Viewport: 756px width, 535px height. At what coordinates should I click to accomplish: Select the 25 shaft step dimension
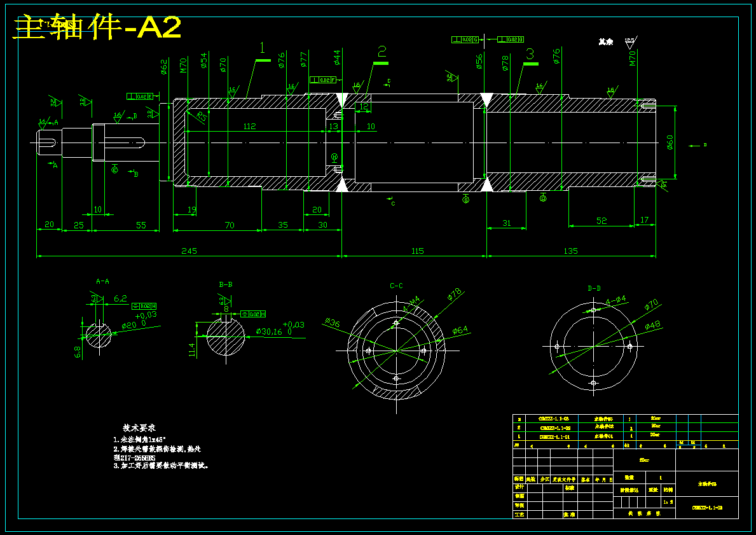click(79, 225)
